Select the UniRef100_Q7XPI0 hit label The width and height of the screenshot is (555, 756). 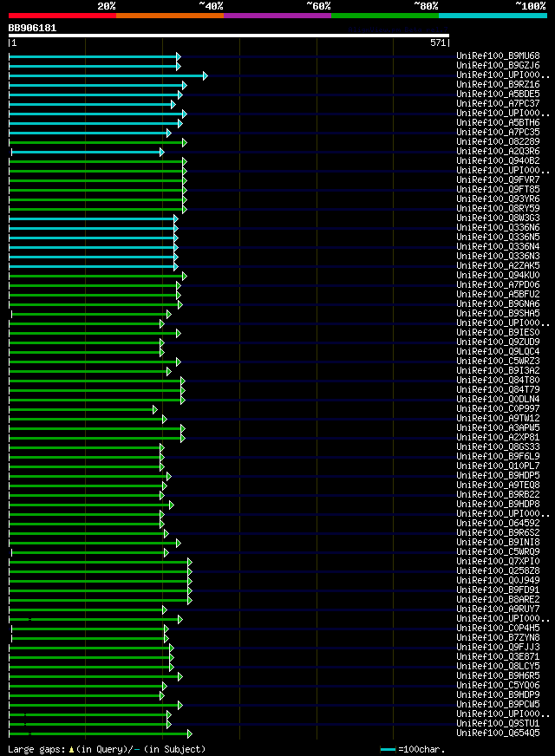click(x=498, y=561)
